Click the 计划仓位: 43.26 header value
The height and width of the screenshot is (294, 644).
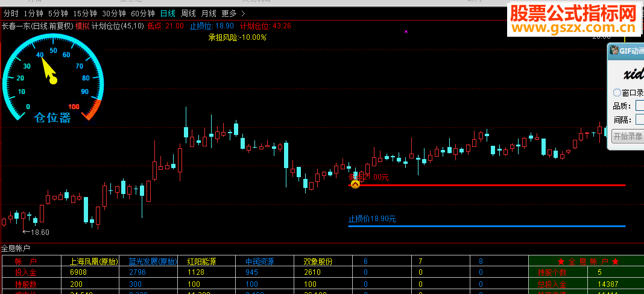coord(265,26)
